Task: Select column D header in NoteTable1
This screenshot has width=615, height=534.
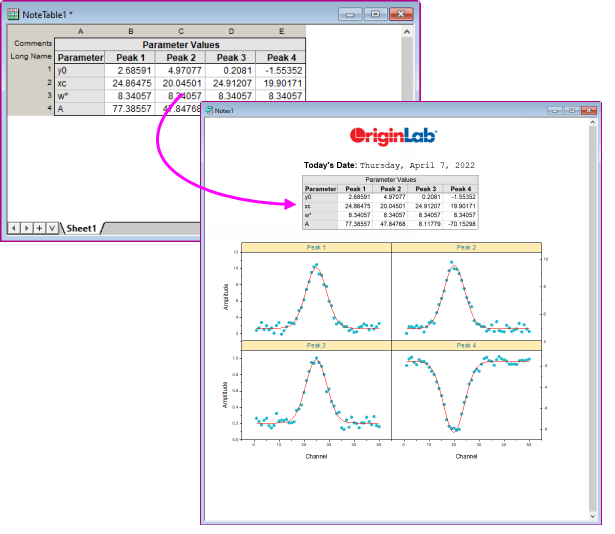Action: click(x=231, y=31)
